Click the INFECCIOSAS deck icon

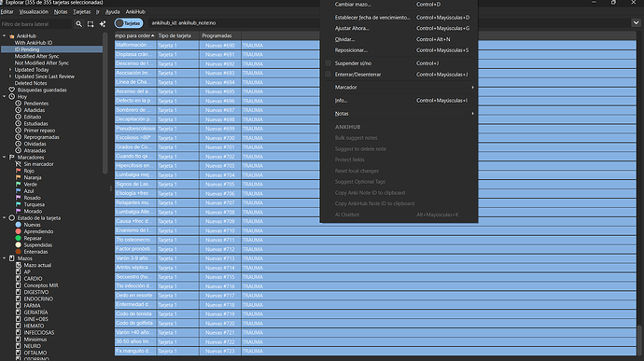(18, 333)
